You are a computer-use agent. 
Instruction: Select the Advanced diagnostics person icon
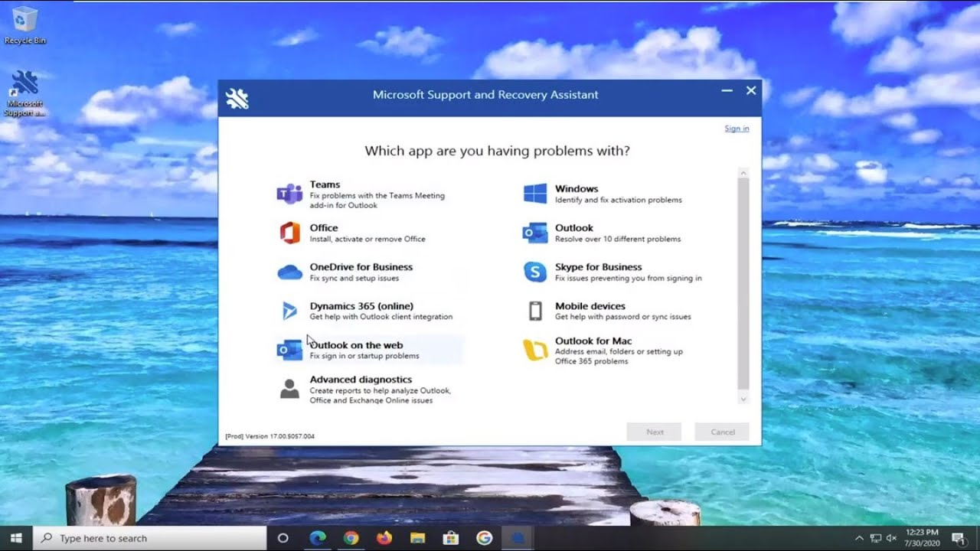coord(289,389)
